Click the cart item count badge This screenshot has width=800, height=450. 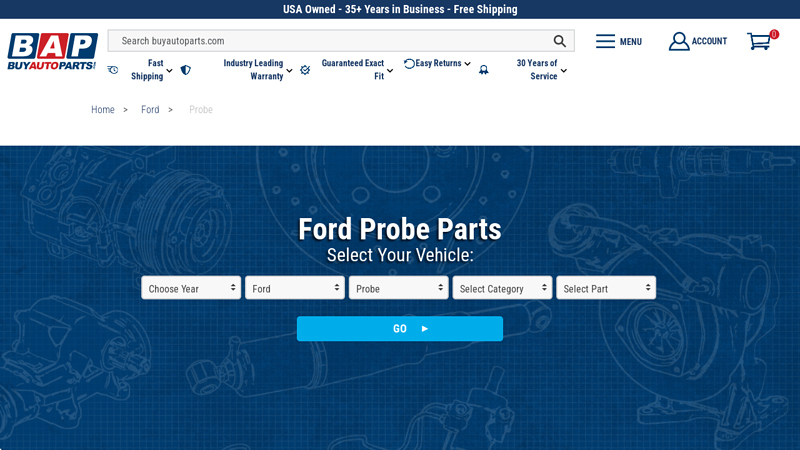(x=774, y=34)
